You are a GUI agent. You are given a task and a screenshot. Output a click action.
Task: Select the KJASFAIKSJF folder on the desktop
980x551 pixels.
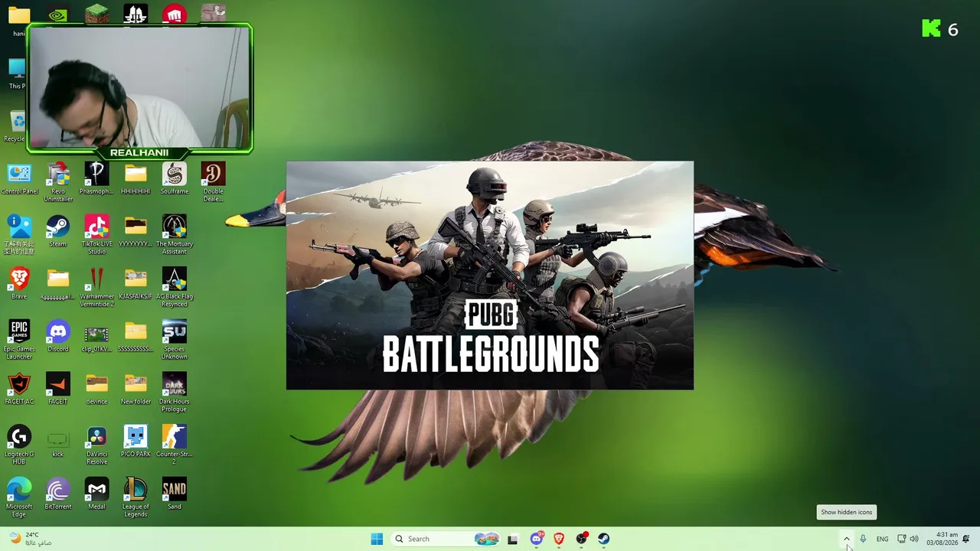pyautogui.click(x=136, y=284)
